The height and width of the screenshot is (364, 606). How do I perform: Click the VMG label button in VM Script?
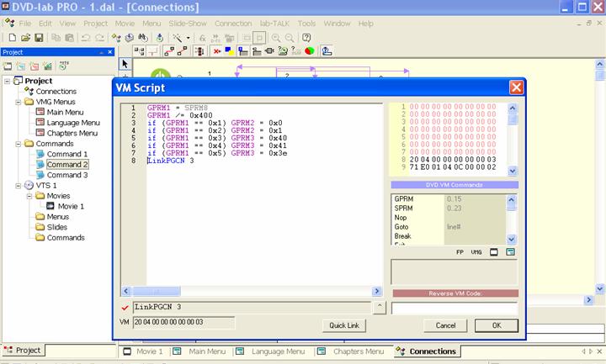point(476,252)
